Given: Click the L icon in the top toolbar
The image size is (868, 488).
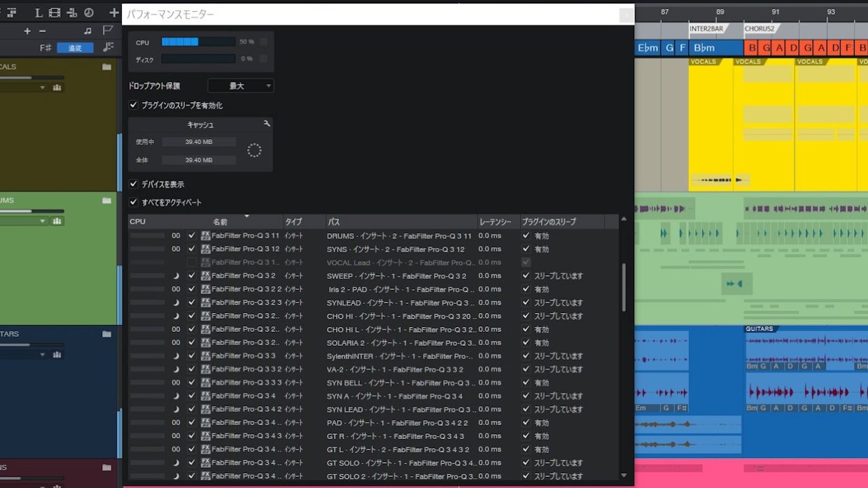Looking at the screenshot, I should pyautogui.click(x=38, y=13).
